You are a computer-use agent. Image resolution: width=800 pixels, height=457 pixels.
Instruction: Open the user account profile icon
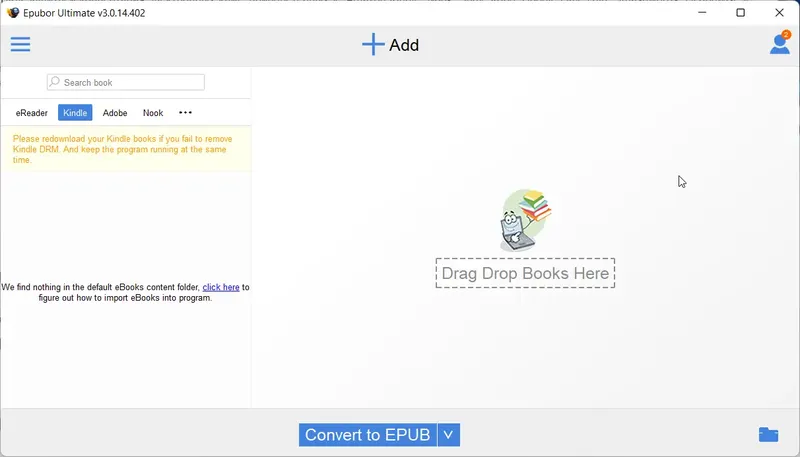point(780,43)
